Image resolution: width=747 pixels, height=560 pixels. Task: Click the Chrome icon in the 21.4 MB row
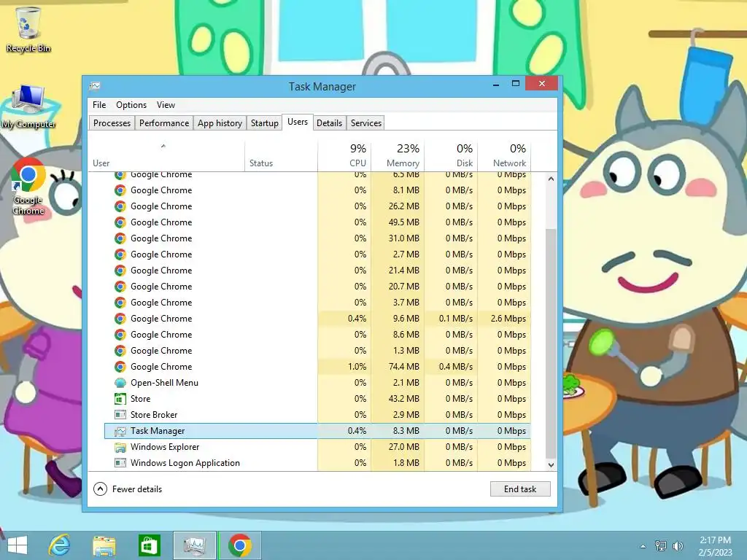click(x=120, y=271)
